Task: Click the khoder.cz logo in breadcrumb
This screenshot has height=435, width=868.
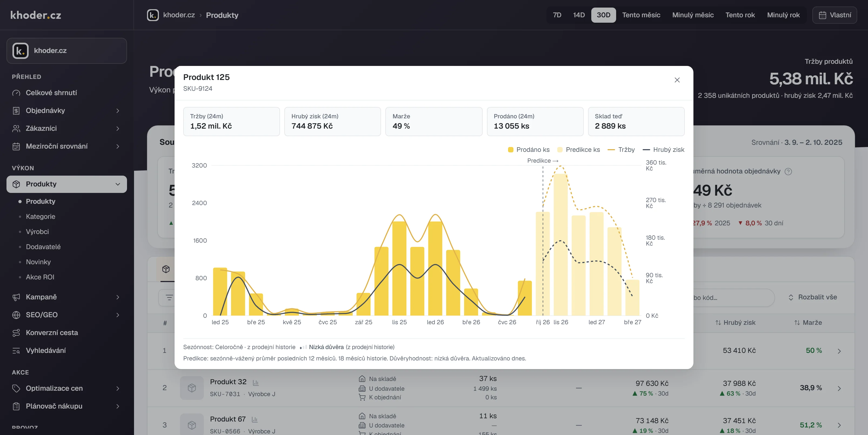Action: point(153,15)
